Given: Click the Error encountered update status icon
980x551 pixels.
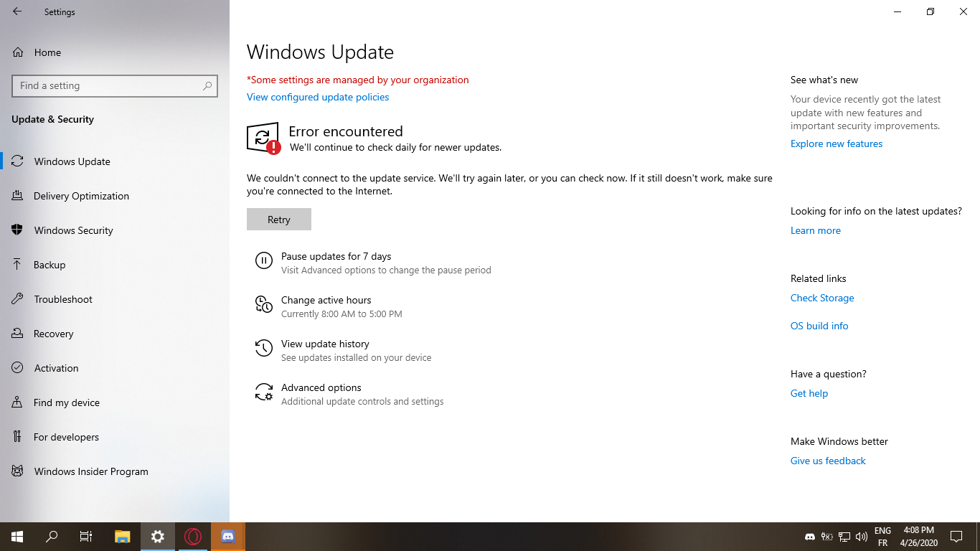Looking at the screenshot, I should (x=263, y=138).
